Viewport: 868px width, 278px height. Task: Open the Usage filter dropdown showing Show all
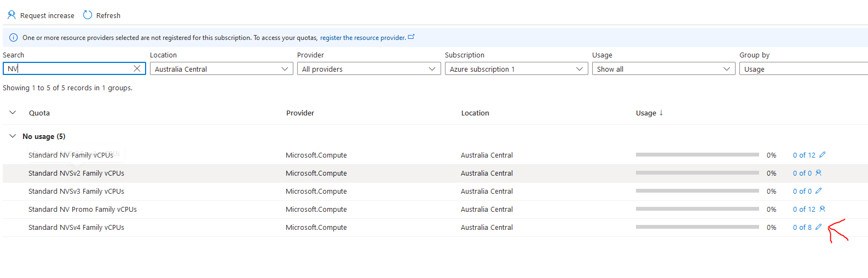point(663,69)
